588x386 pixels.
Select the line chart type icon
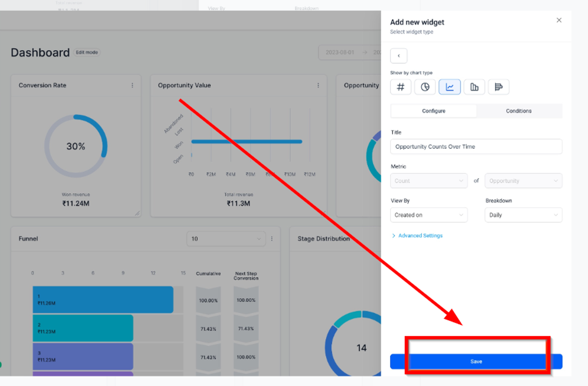(450, 87)
